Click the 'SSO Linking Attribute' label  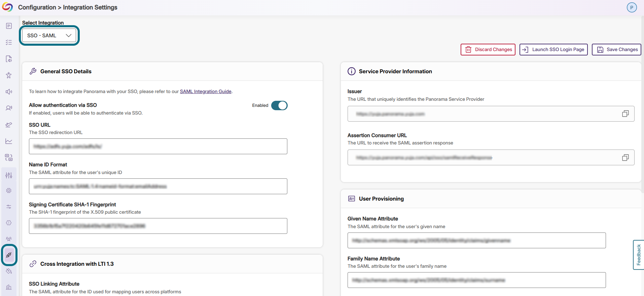tap(54, 284)
